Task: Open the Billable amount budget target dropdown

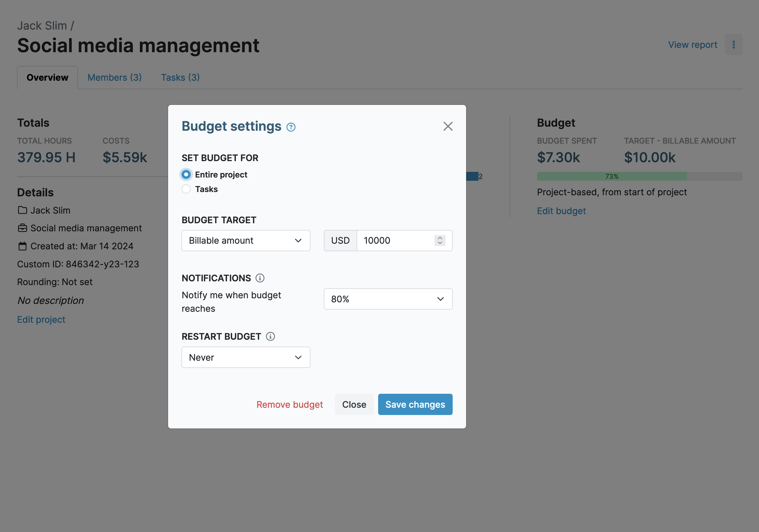Action: click(246, 240)
